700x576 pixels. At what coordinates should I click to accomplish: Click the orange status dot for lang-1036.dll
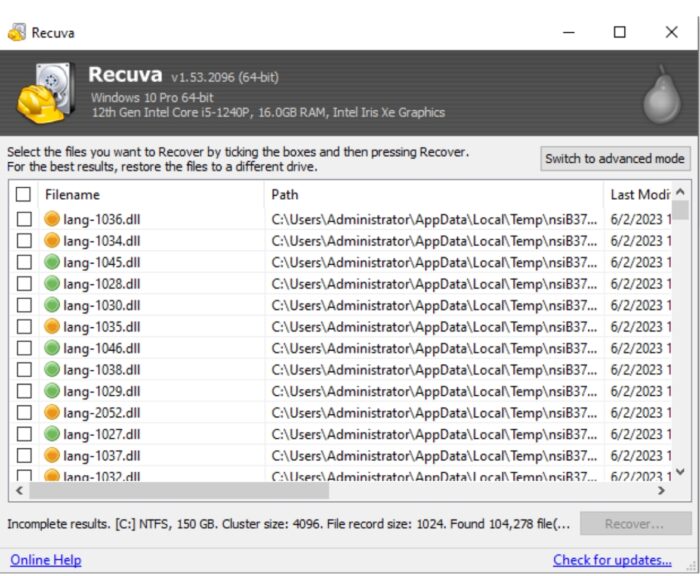(x=52, y=219)
